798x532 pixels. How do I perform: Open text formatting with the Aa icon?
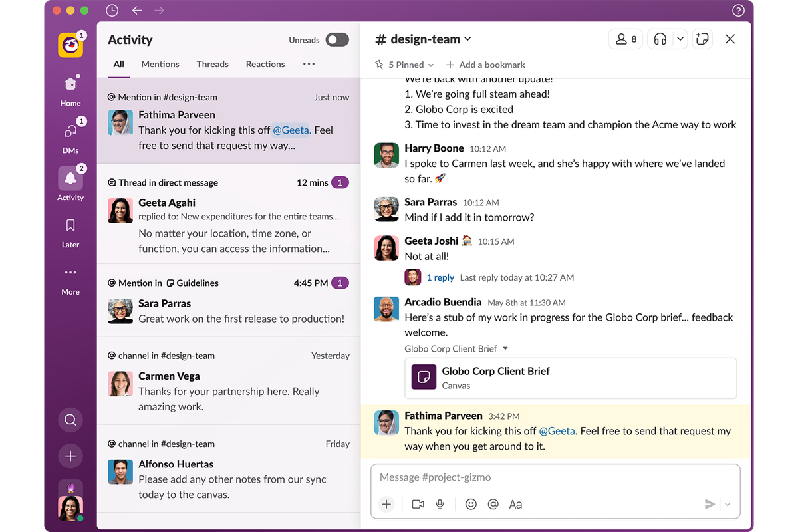click(x=515, y=504)
